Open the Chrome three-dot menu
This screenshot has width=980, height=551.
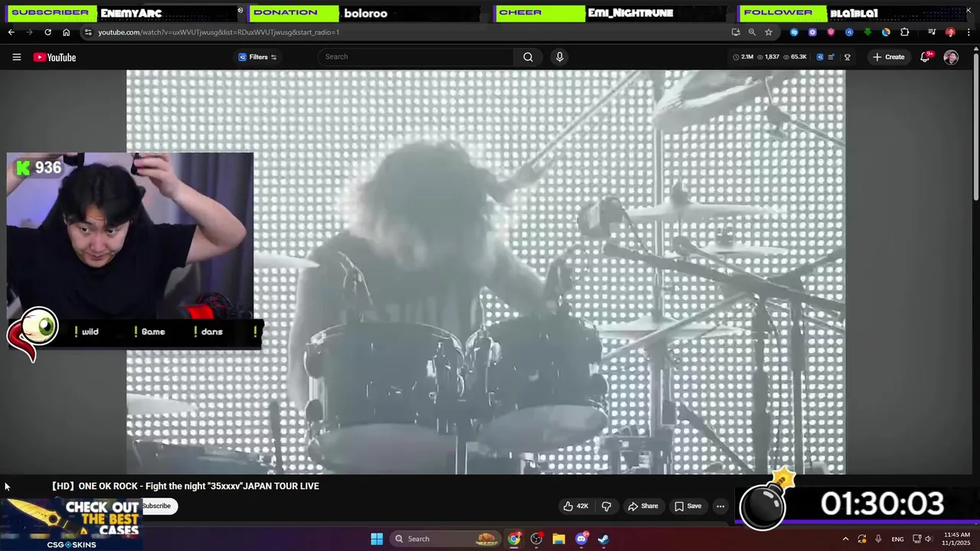(x=969, y=32)
